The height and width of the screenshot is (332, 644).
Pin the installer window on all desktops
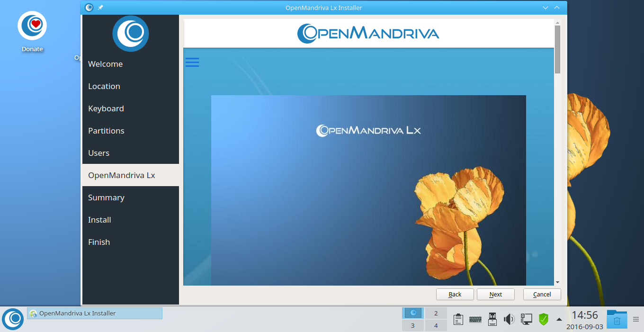tap(100, 8)
